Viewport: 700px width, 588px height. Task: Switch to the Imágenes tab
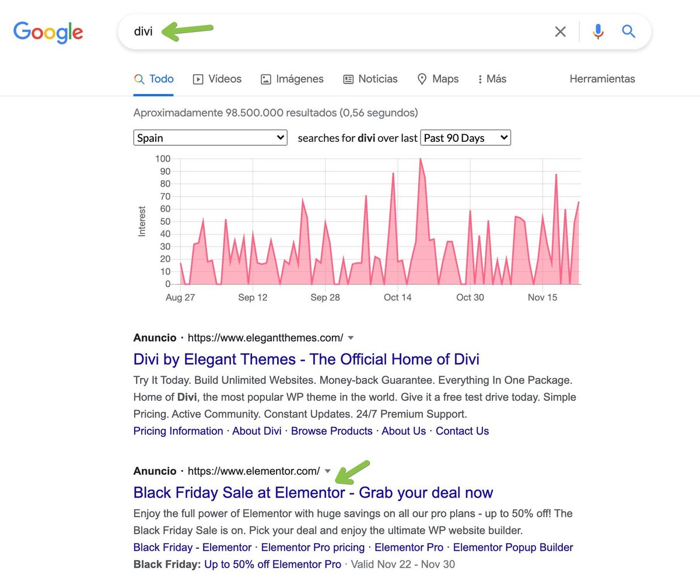coord(292,79)
